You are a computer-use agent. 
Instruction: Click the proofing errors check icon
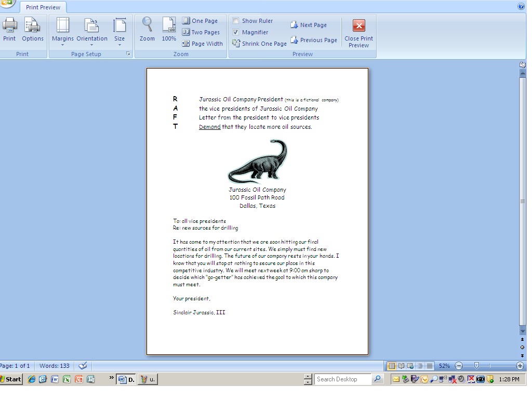coord(83,366)
